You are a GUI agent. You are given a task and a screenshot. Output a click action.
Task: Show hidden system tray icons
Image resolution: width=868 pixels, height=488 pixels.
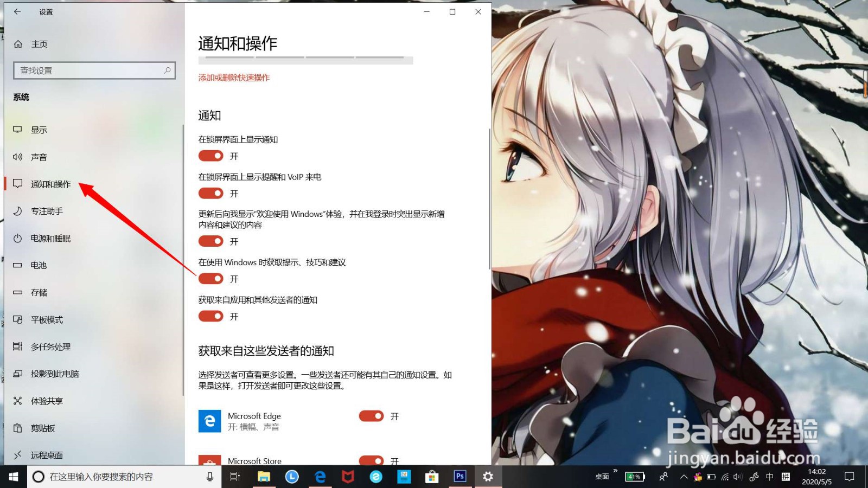684,477
